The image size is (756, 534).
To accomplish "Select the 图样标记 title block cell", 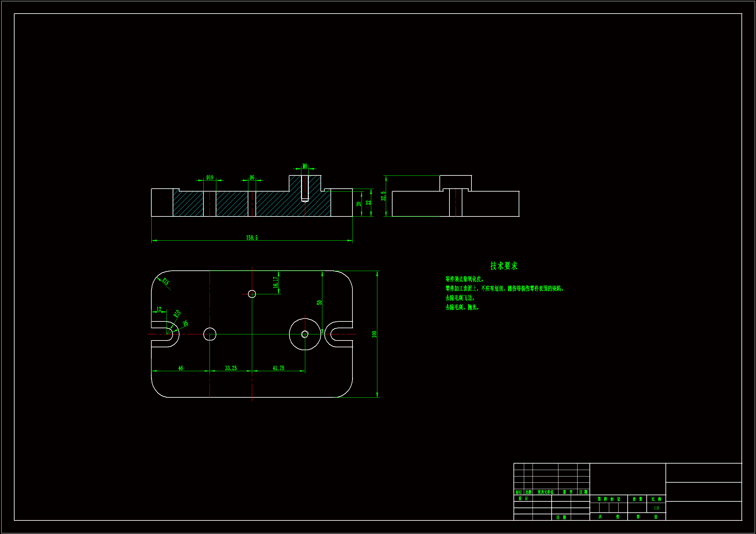I will pos(609,499).
